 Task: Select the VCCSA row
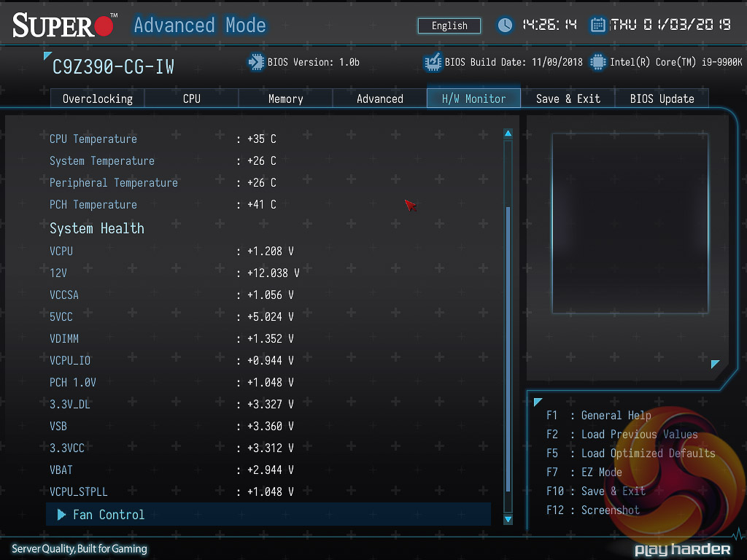(268, 295)
